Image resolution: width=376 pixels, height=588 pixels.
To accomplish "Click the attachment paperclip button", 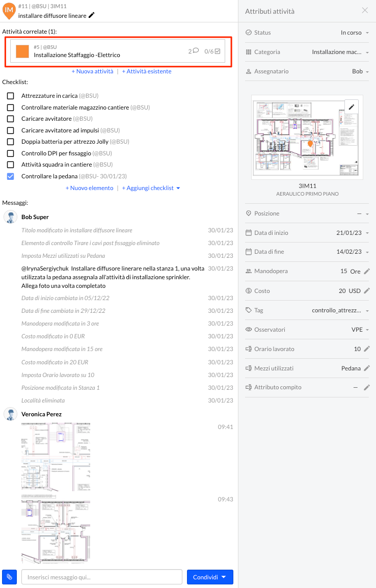I will (10, 577).
